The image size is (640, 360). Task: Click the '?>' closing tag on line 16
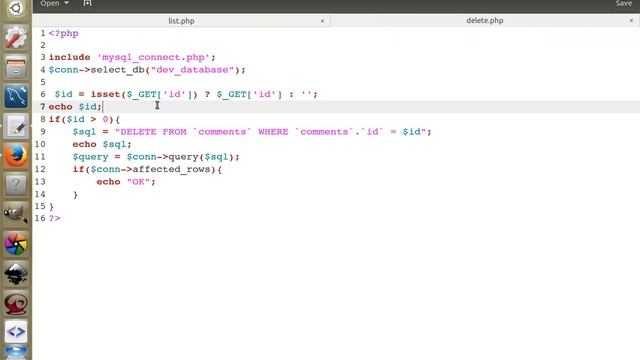point(55,218)
